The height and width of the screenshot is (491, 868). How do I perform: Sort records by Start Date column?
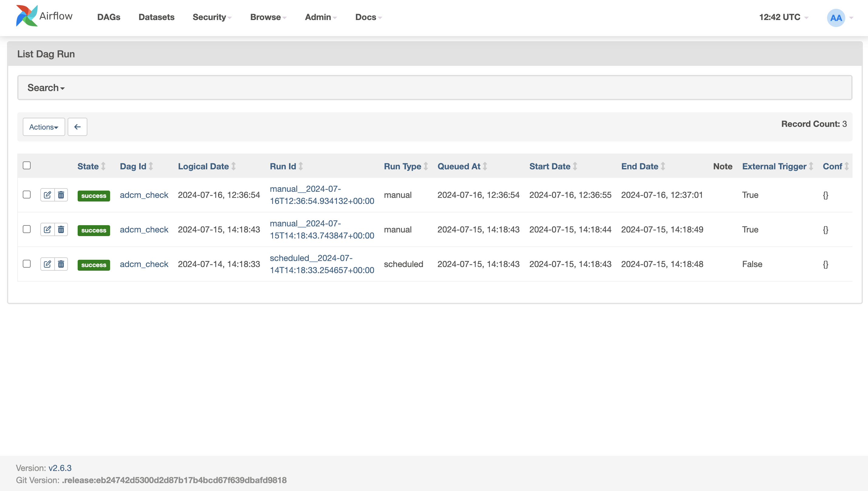point(550,166)
